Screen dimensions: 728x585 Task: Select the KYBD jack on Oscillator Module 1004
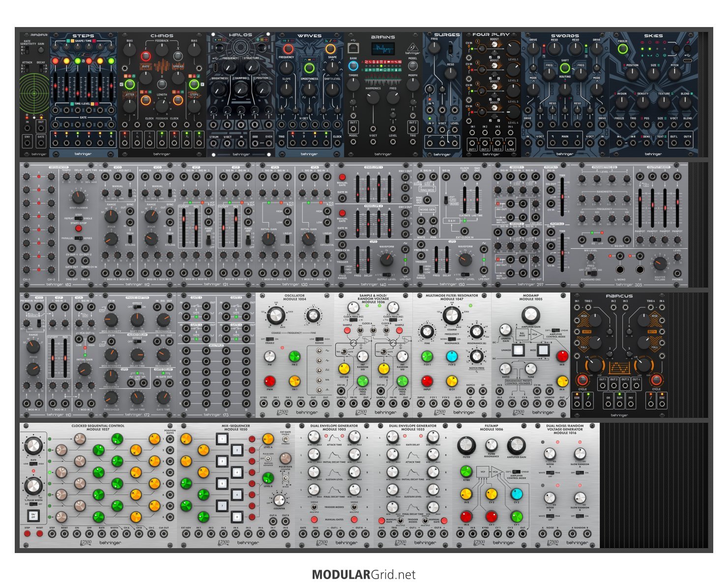tap(263, 404)
